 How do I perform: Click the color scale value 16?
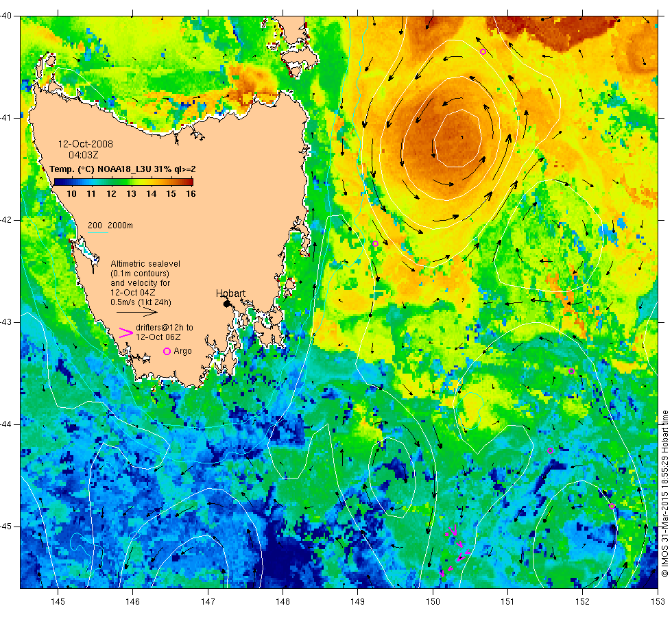pos(191,194)
